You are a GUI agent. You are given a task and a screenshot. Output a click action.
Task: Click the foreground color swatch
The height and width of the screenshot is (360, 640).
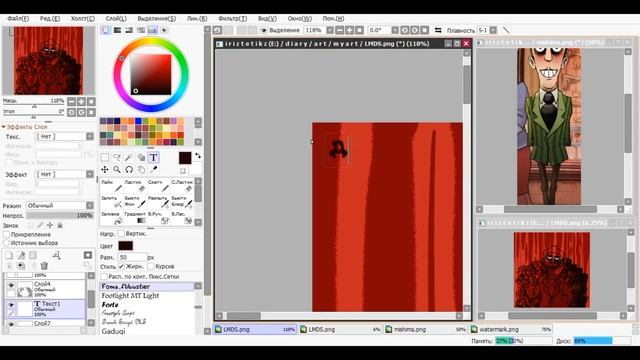point(185,158)
